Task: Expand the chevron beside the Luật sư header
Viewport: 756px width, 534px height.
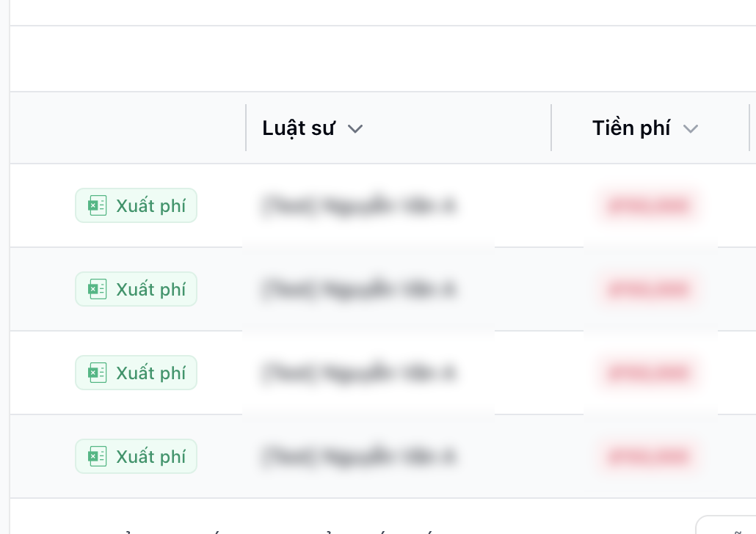Action: [x=355, y=128]
